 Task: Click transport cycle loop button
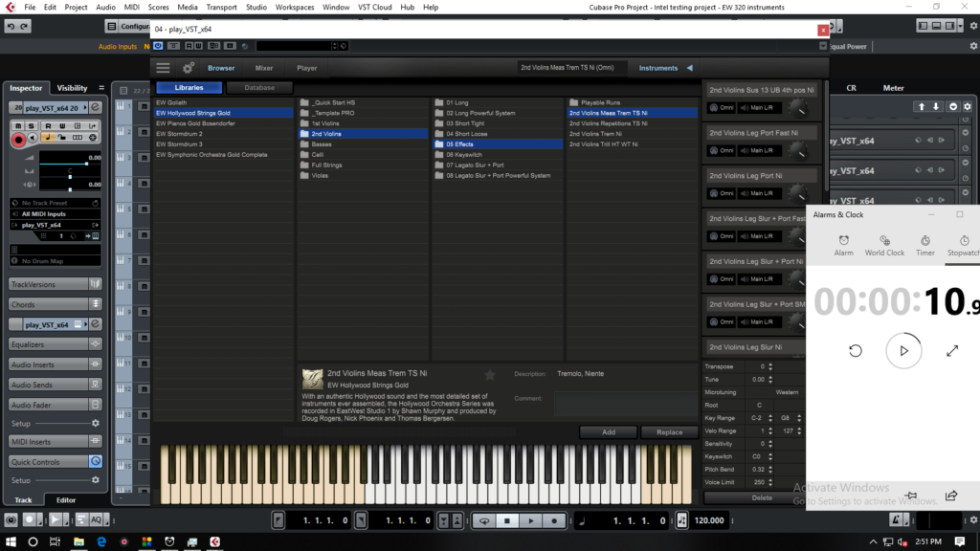pyautogui.click(x=483, y=520)
